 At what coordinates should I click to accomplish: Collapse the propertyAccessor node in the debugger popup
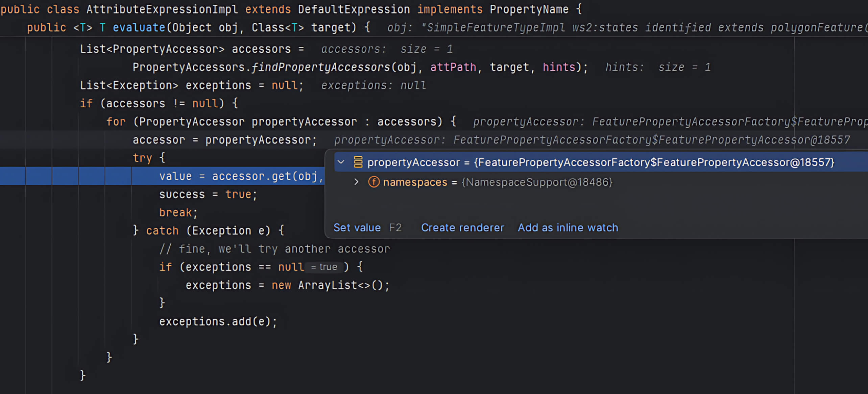point(341,162)
